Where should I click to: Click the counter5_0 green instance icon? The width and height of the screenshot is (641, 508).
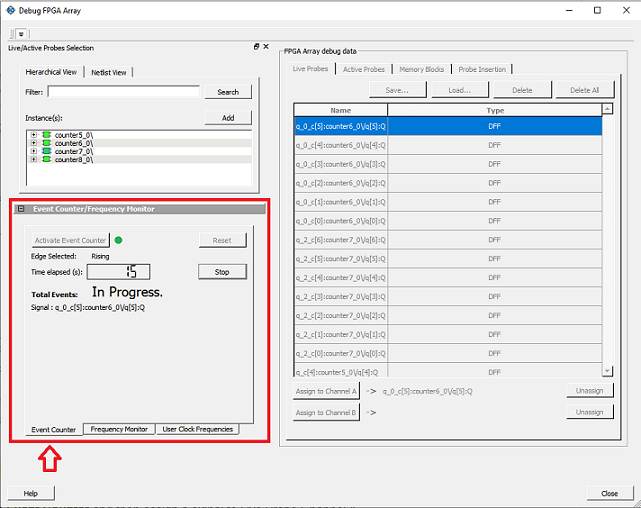[46, 135]
